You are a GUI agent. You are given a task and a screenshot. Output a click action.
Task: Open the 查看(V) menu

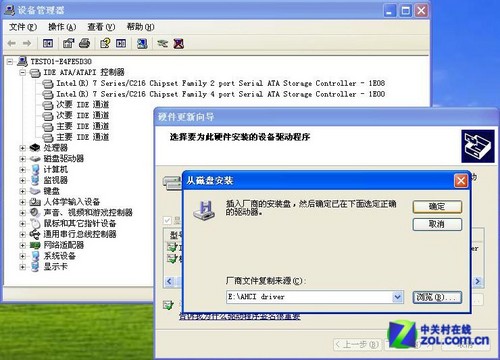click(101, 27)
